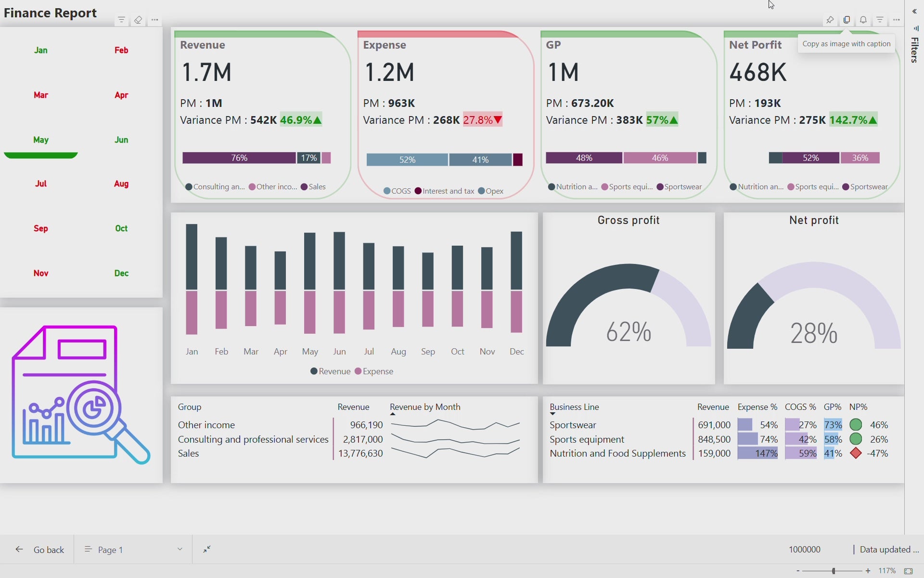Viewport: 924px width, 578px height.
Task: Click the fit to page icon
Action: click(x=908, y=571)
